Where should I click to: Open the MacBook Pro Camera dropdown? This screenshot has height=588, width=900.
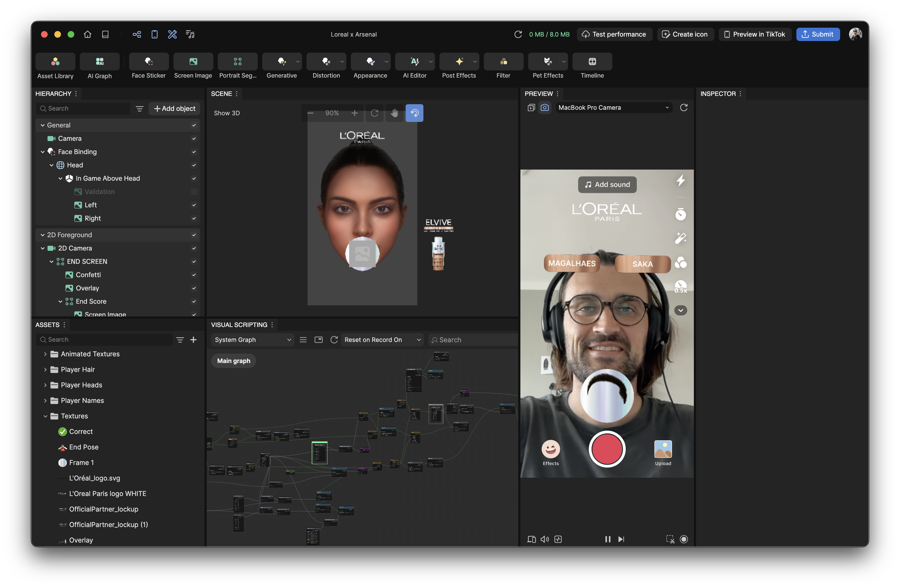click(x=613, y=108)
